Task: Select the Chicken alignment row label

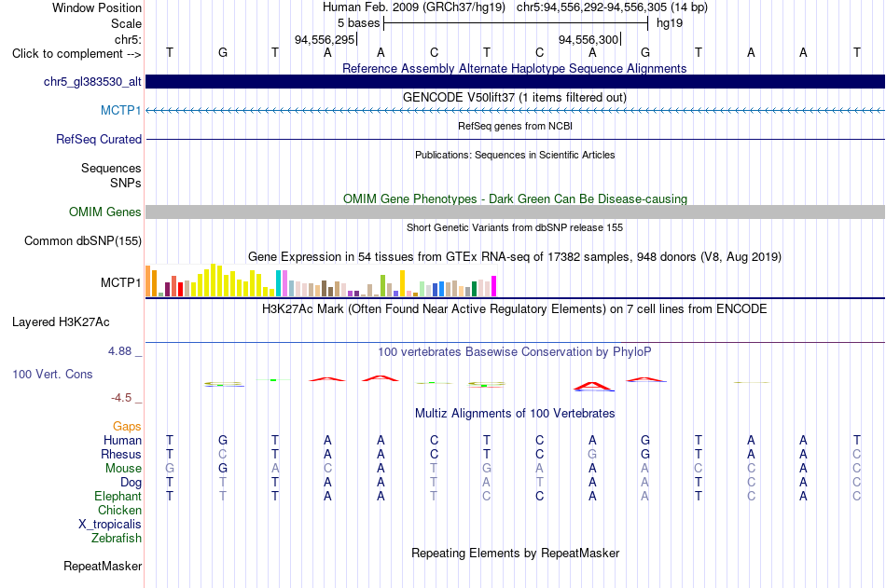Action: click(119, 510)
